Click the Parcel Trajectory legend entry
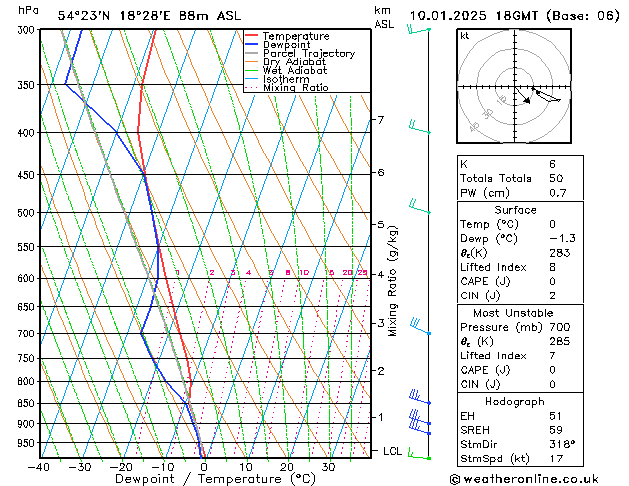The image size is (629, 486). click(300, 53)
